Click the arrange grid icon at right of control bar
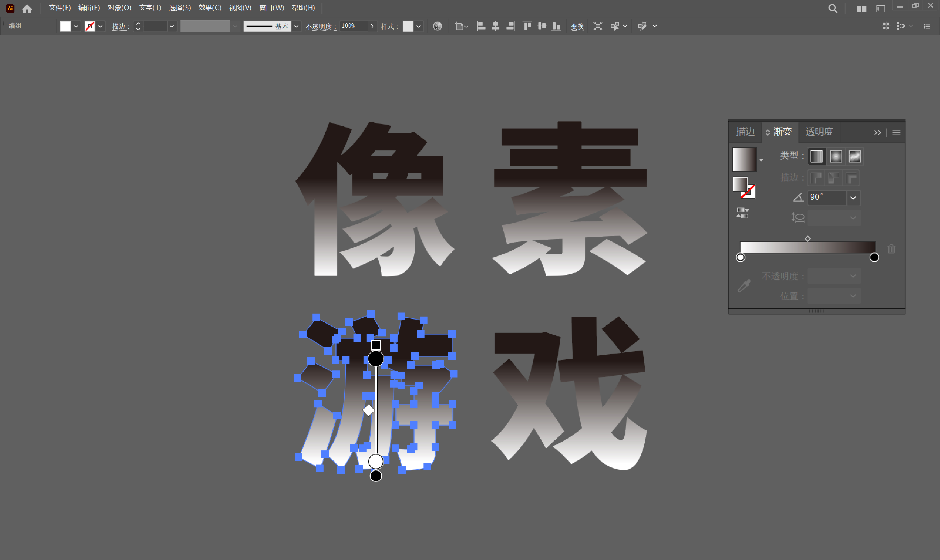The width and height of the screenshot is (940, 560). 886,26
